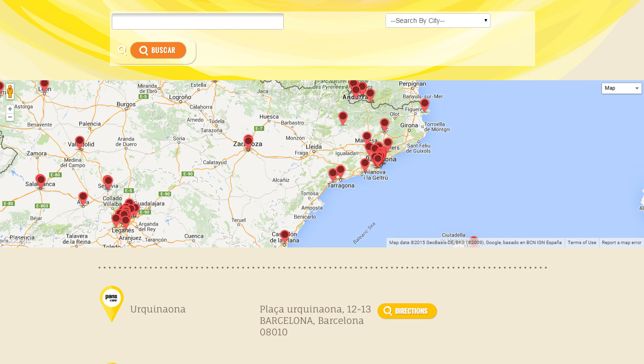Image resolution: width=644 pixels, height=364 pixels.
Task: Click the Lleida label on the map
Action: click(x=314, y=146)
